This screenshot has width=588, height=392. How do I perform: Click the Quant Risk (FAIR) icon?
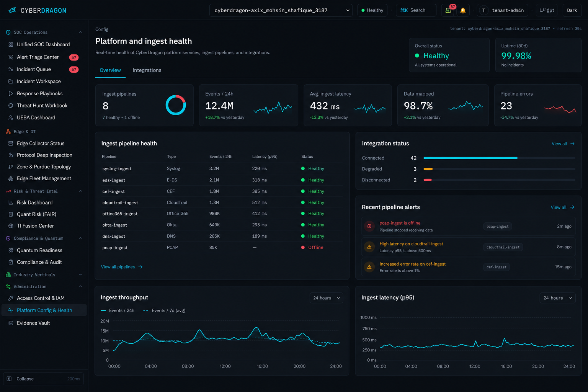pos(11,214)
